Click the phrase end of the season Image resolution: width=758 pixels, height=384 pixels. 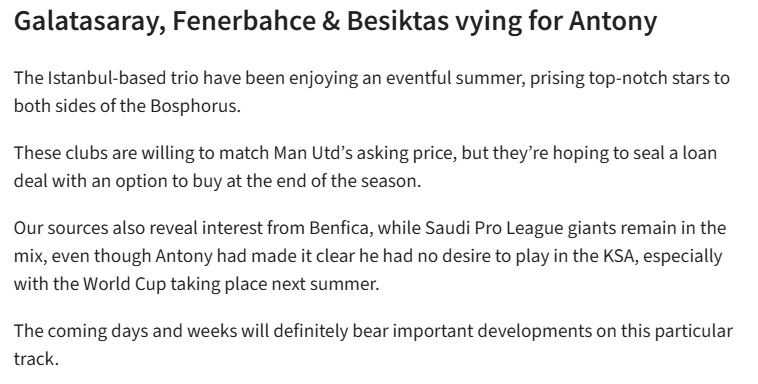pyautogui.click(x=346, y=181)
